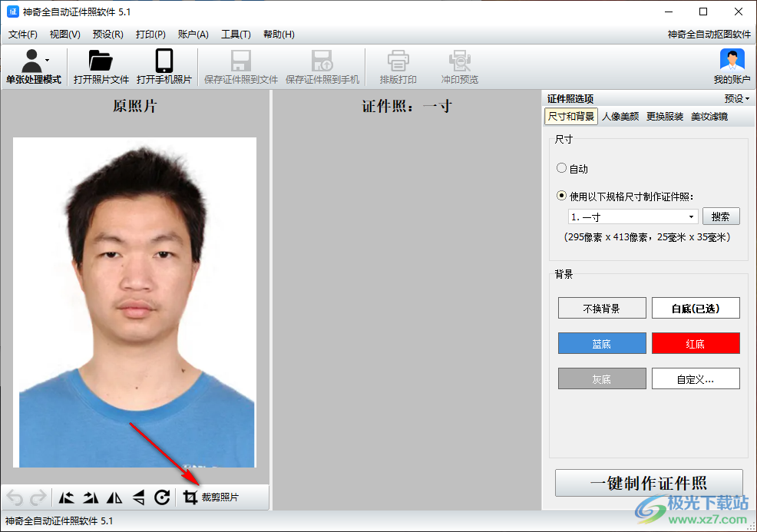Click the rotate left icon
This screenshot has width=757, height=532.
pyautogui.click(x=66, y=497)
